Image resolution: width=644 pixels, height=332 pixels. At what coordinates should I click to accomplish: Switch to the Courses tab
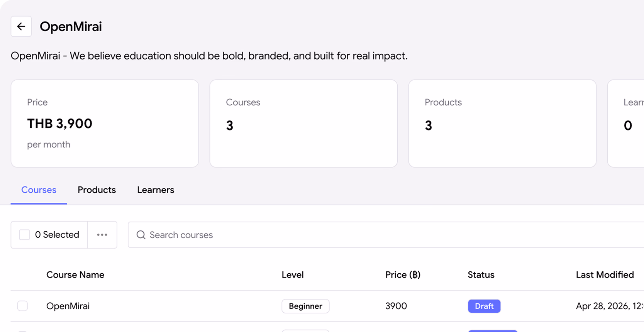(39, 190)
